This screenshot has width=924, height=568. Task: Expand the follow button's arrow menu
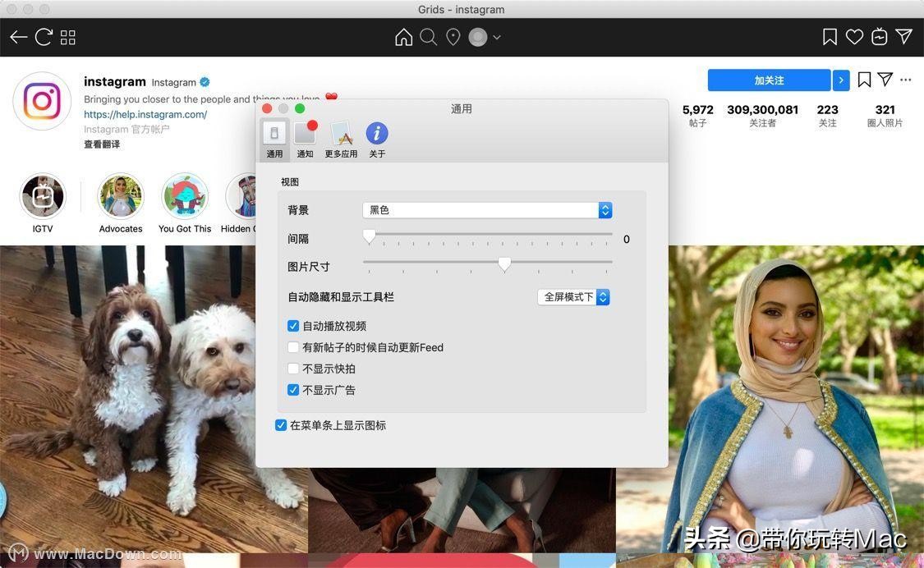pos(840,80)
